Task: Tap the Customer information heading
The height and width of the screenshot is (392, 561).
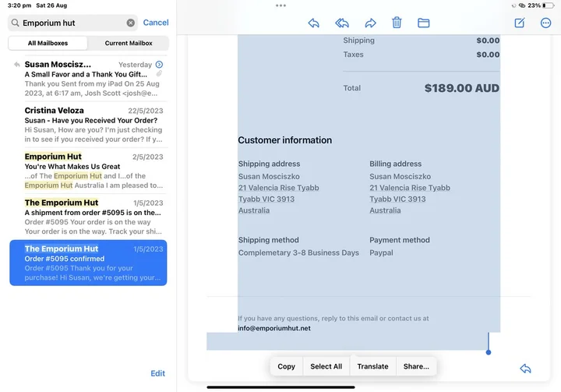Action: point(285,140)
